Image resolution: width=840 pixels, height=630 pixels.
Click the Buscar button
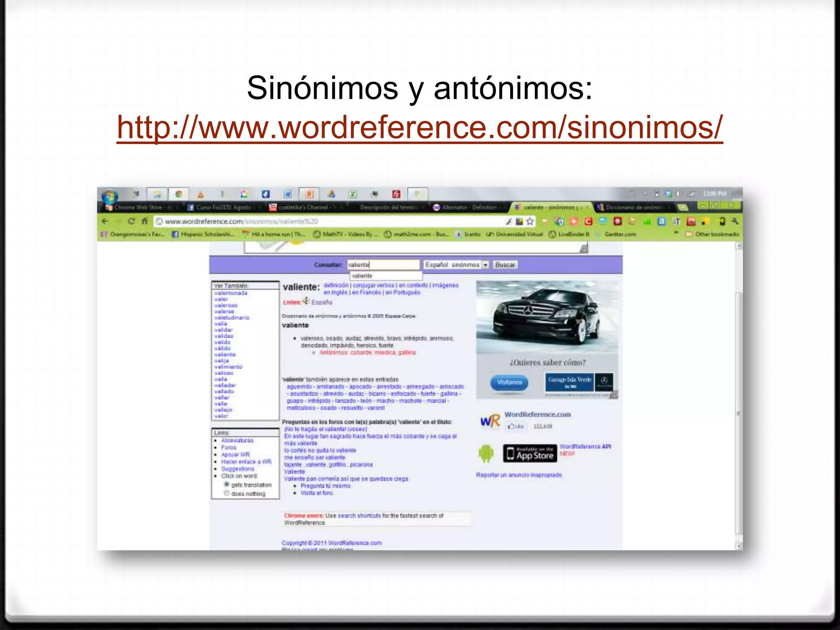coord(505,265)
